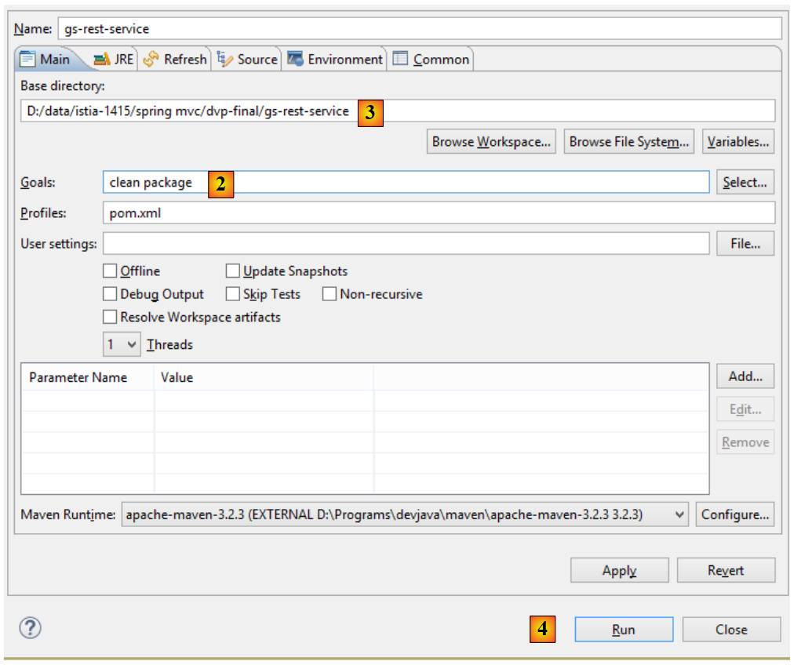Toggle the Skip Tests checkbox

click(233, 295)
